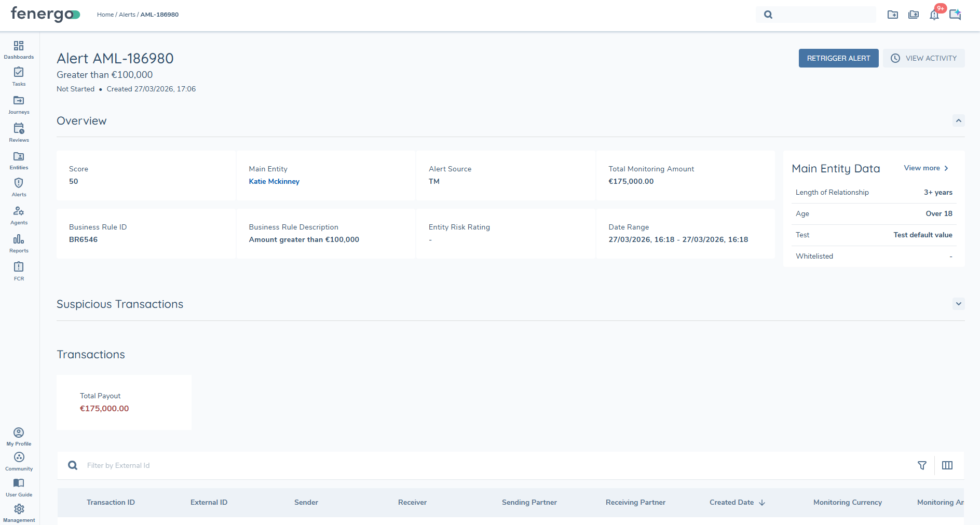The image size is (980, 525).
Task: Select the Dashboards icon
Action: (19, 49)
